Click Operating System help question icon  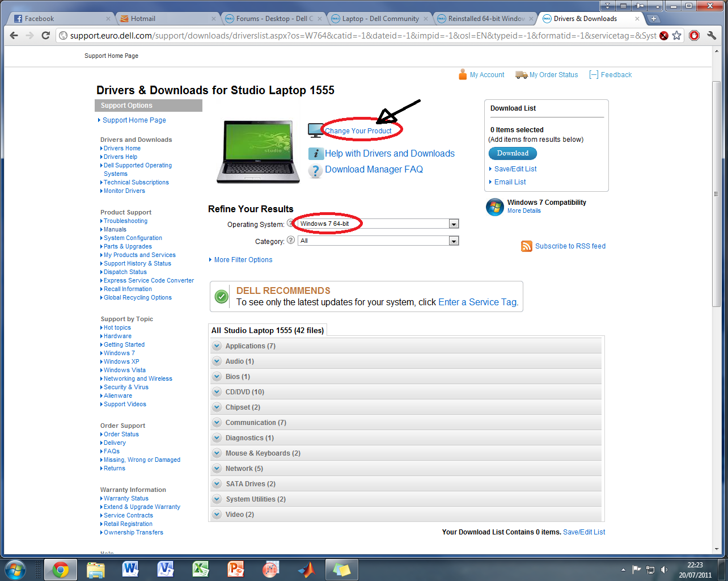coord(291,223)
